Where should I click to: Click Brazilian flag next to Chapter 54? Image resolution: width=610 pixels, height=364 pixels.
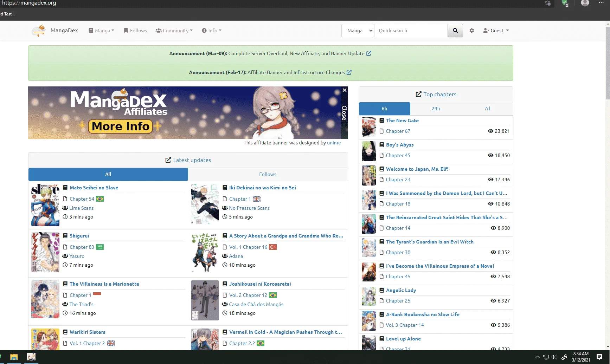tap(100, 199)
